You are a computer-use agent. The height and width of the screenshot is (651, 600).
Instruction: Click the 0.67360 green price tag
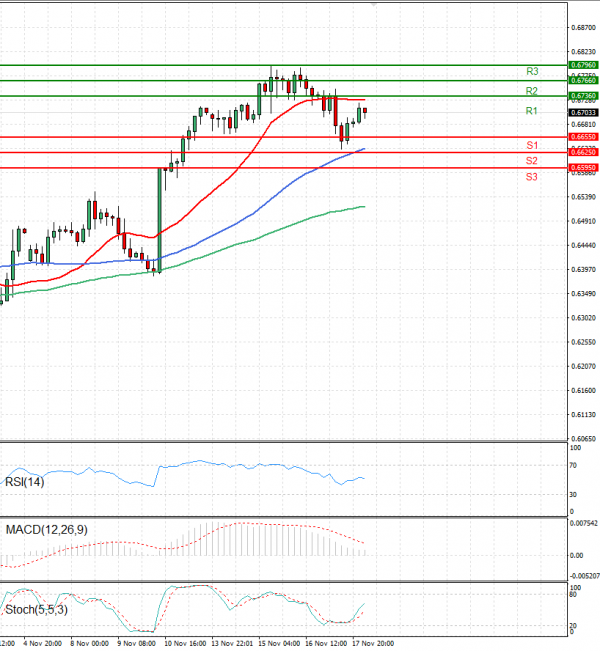click(583, 96)
